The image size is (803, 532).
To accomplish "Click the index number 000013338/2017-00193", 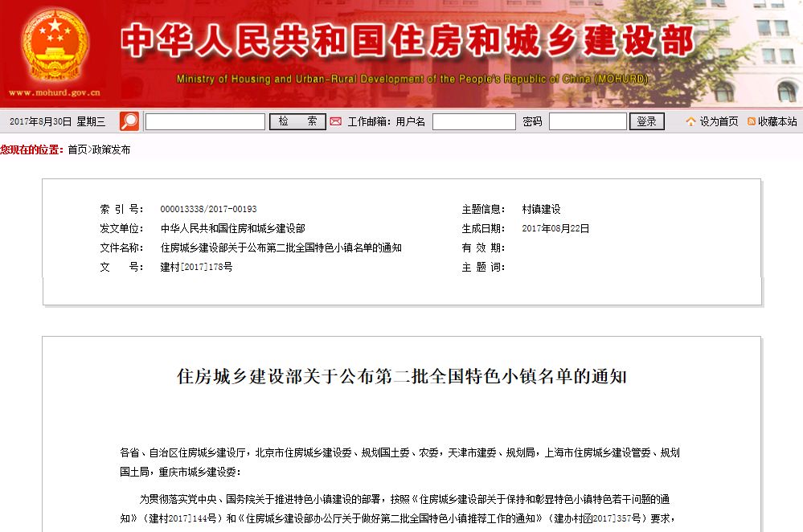I will pyautogui.click(x=208, y=209).
